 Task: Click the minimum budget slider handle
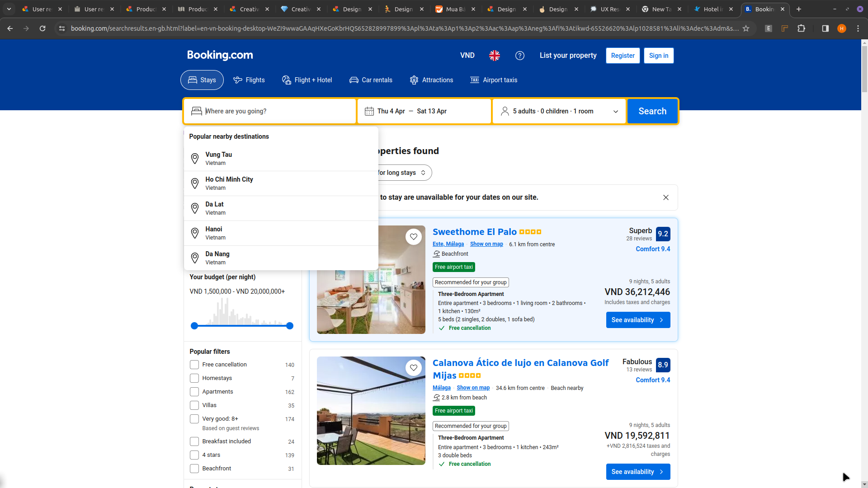coord(194,326)
